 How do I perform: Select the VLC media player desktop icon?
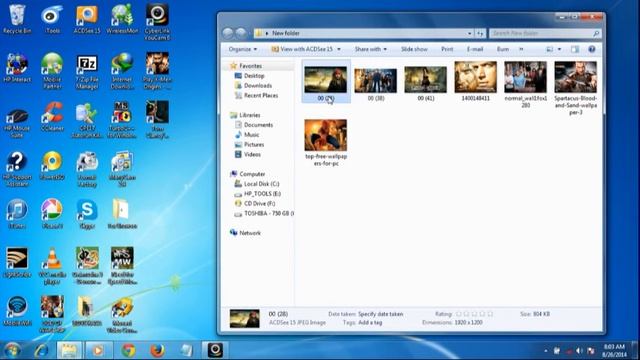click(x=52, y=266)
